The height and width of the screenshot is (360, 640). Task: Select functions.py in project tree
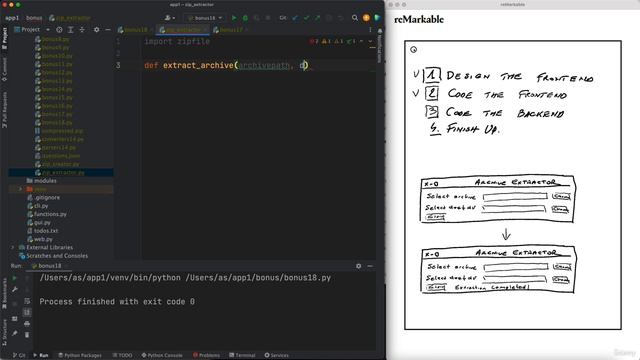(x=47, y=214)
